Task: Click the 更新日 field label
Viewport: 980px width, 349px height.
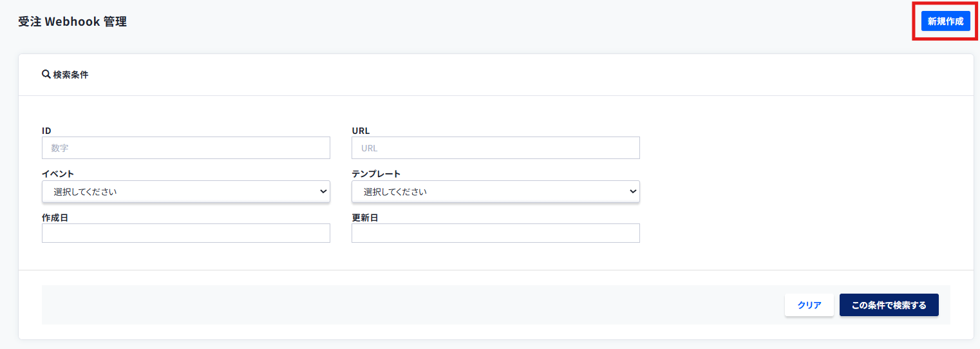Action: coord(364,218)
